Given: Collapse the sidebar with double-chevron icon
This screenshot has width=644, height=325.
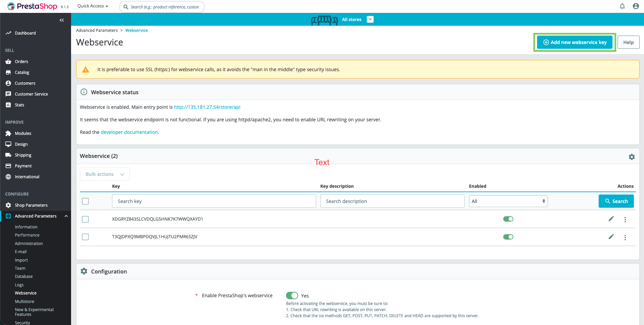Looking at the screenshot, I should (x=62, y=20).
